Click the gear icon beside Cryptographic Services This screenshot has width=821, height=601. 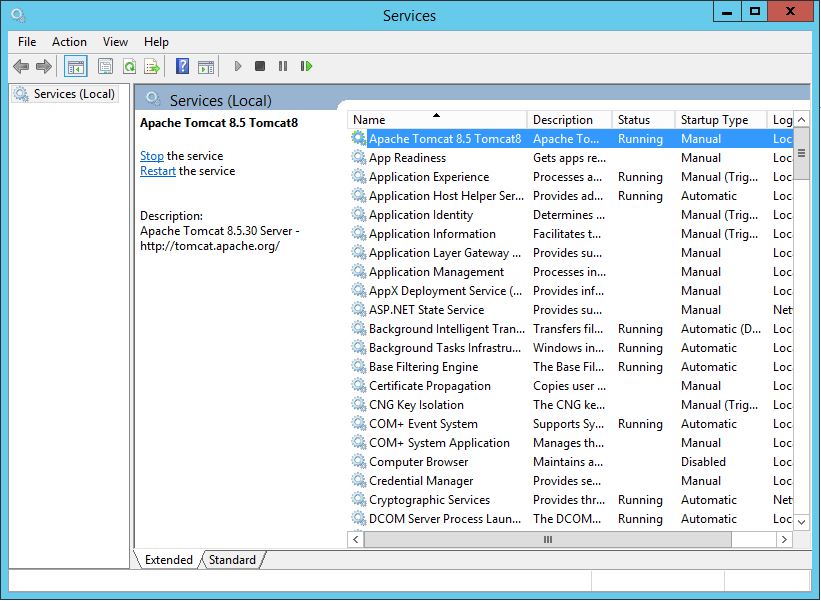click(x=359, y=499)
